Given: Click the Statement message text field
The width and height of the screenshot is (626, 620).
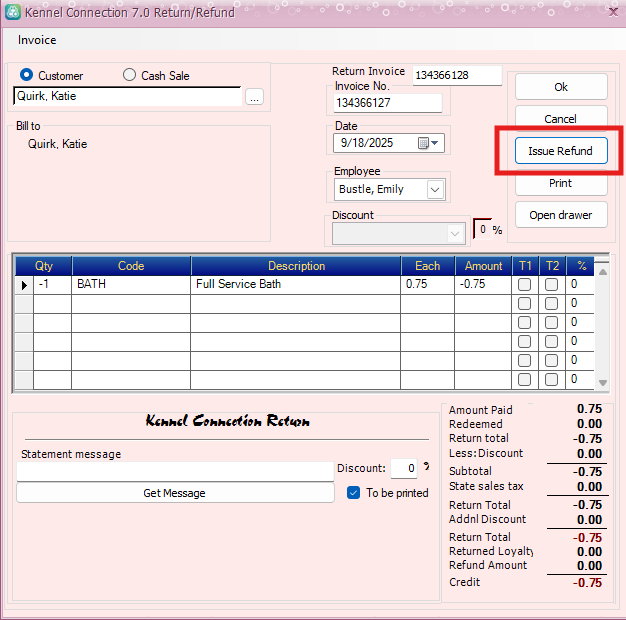Looking at the screenshot, I should [x=175, y=471].
